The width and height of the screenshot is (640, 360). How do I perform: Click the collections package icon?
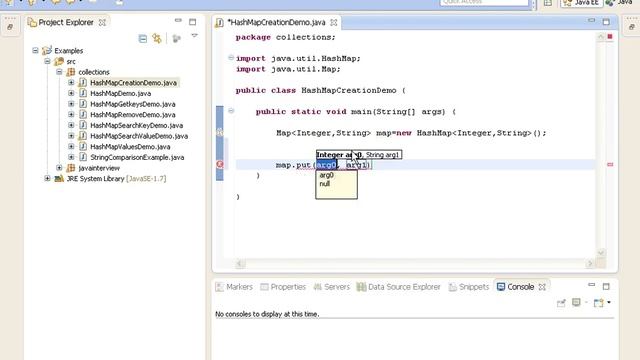[x=71, y=72]
